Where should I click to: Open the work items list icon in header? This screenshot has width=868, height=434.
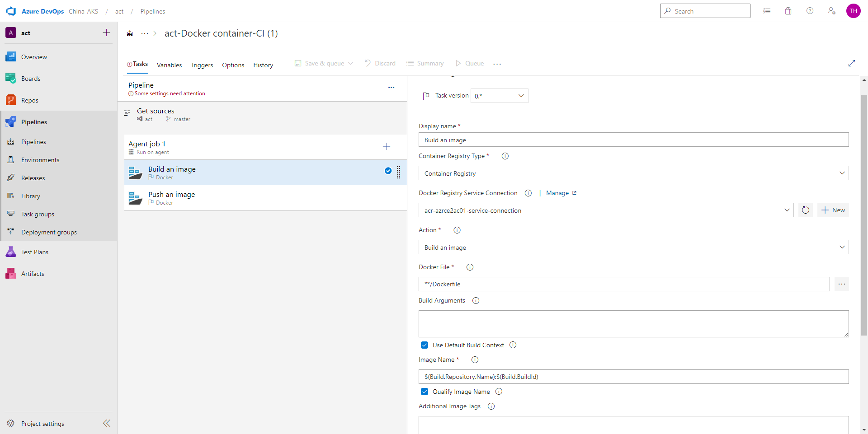pyautogui.click(x=767, y=11)
